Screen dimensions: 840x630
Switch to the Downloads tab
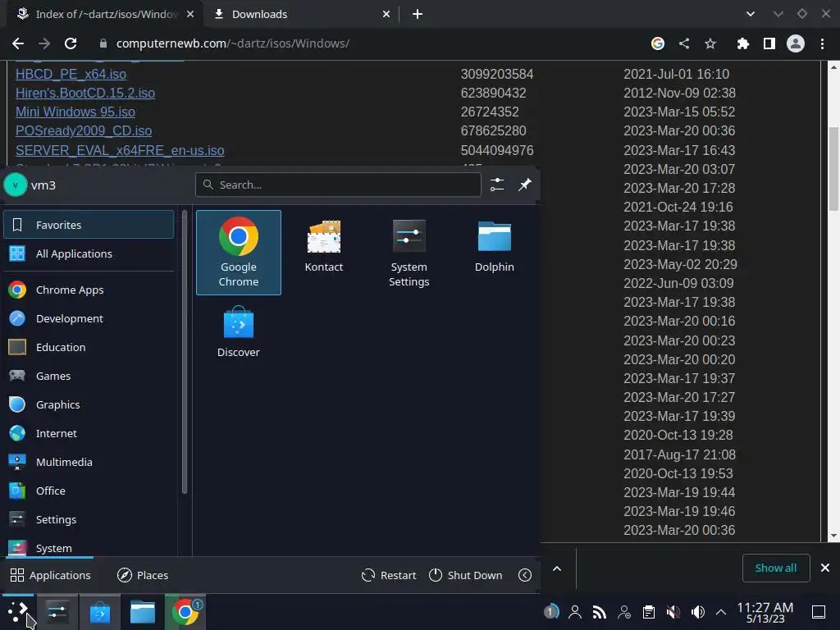pos(303,14)
